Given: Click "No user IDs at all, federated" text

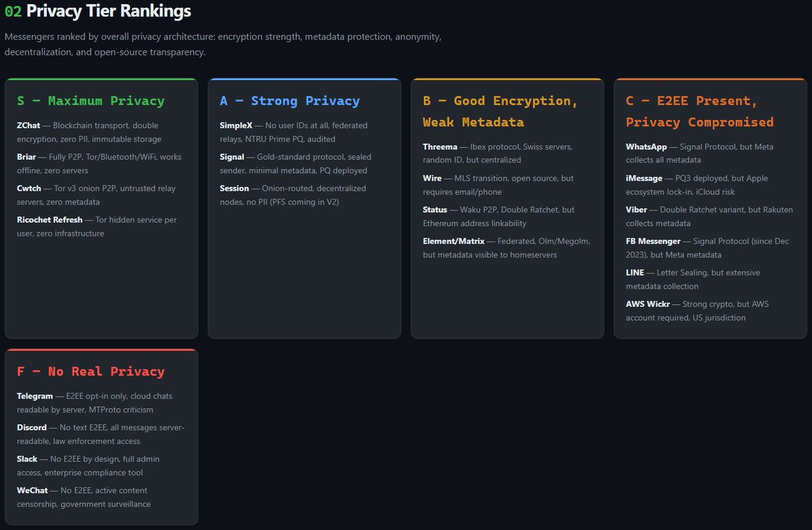Looking at the screenshot, I should (316, 125).
